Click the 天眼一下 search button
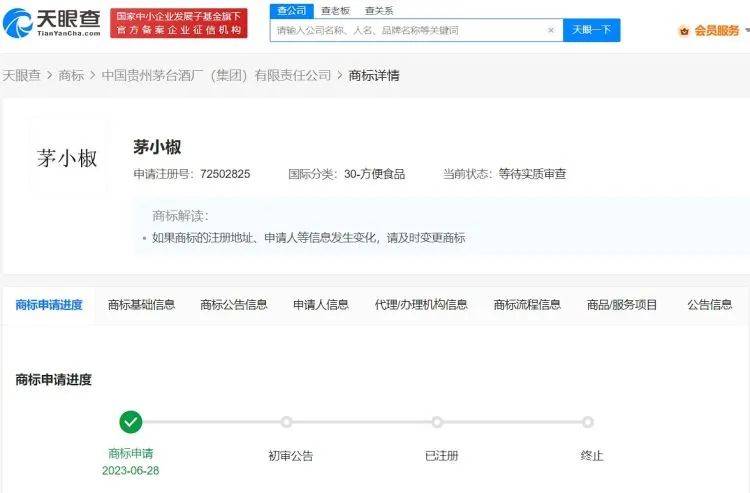Screen dimensions: 750x493 592,30
